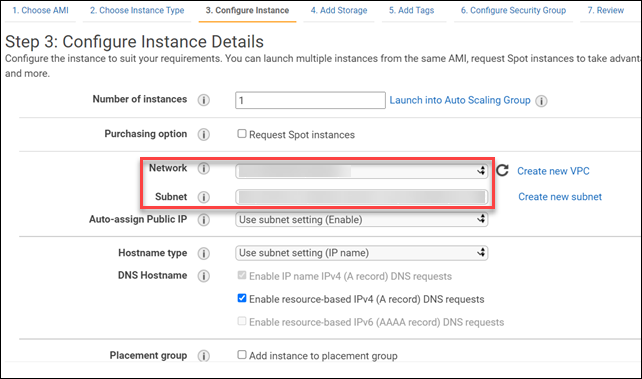Open the Hostname type dropdown

click(362, 253)
